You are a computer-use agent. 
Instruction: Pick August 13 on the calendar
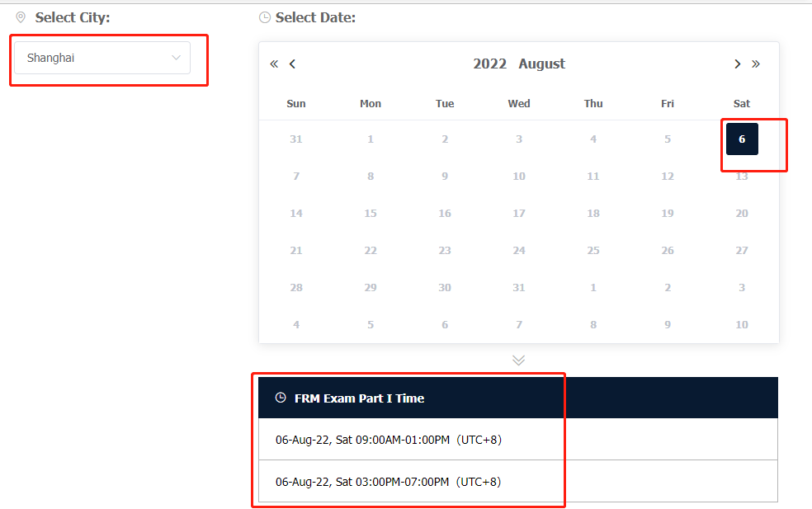pyautogui.click(x=742, y=177)
